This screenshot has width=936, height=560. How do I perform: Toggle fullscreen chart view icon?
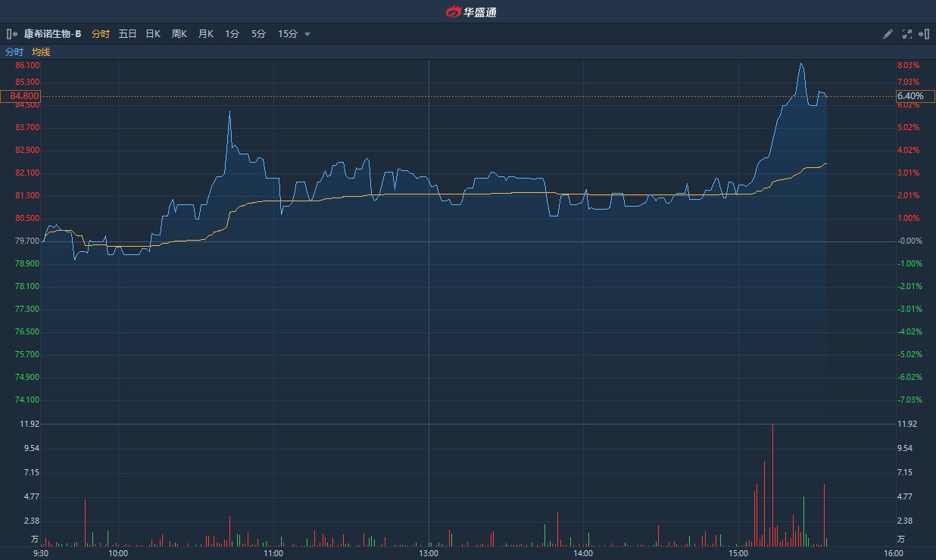coord(907,34)
